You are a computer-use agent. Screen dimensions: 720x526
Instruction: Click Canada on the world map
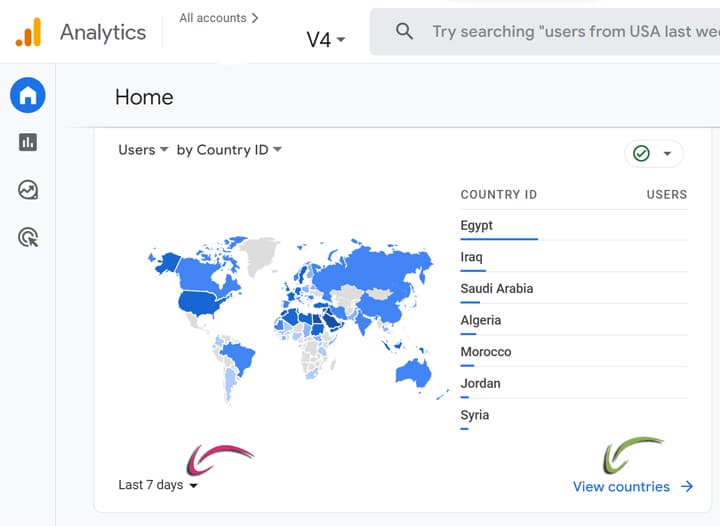197,274
